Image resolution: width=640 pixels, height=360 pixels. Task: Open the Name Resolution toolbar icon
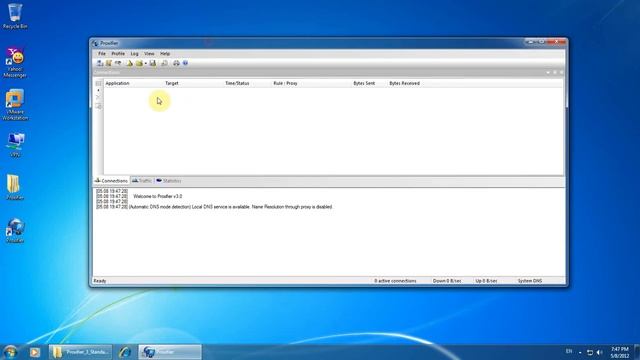118,63
